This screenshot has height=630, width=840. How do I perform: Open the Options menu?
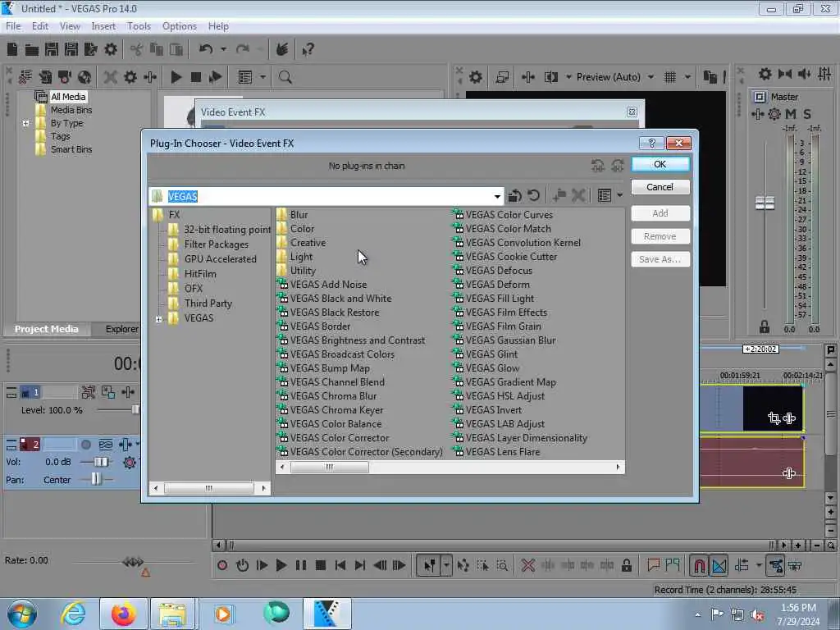(x=180, y=26)
